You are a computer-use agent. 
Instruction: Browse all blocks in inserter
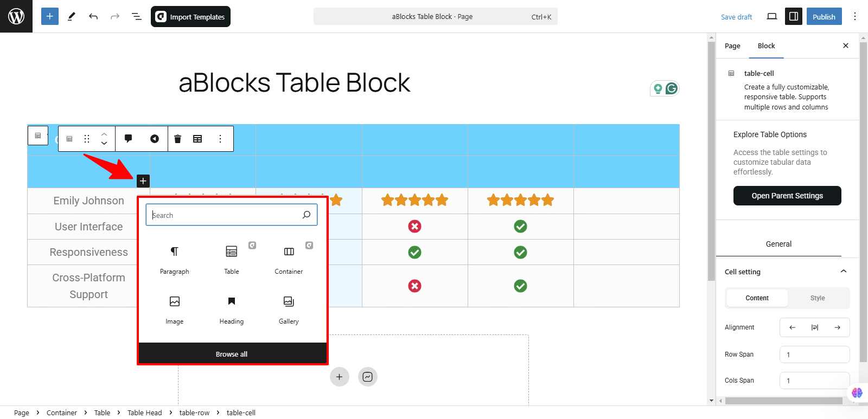pos(232,354)
